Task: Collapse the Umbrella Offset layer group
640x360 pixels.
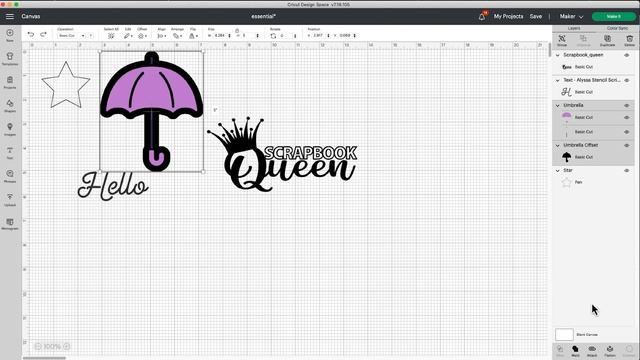Action: click(558, 145)
